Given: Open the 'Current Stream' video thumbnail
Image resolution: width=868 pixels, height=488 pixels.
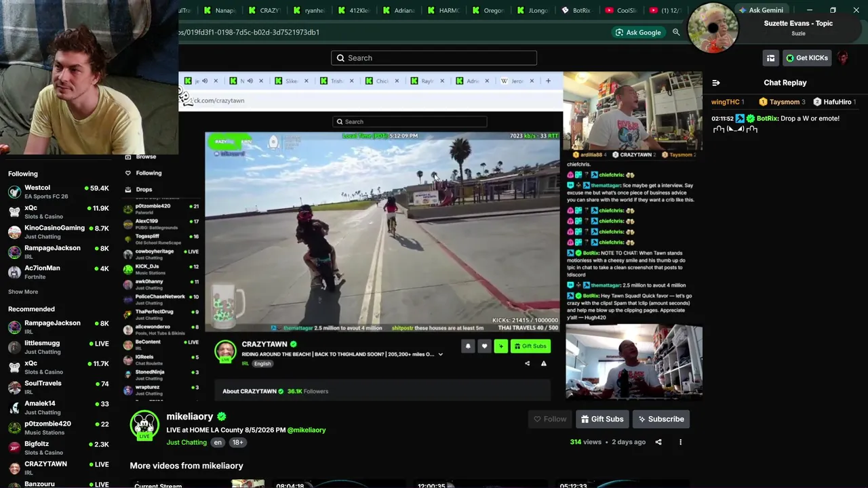Looking at the screenshot, I should coord(197,483).
